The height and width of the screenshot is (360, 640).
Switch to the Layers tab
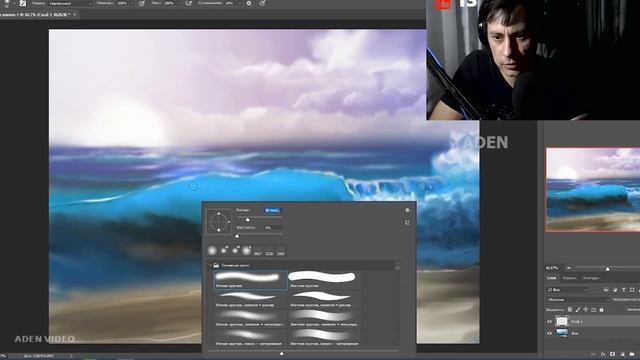click(551, 278)
